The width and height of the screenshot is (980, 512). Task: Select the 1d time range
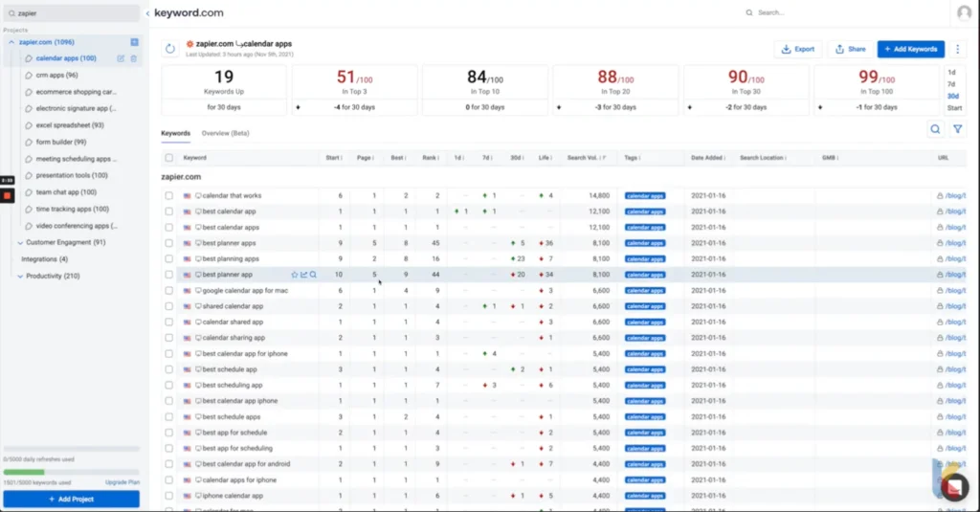click(x=952, y=73)
